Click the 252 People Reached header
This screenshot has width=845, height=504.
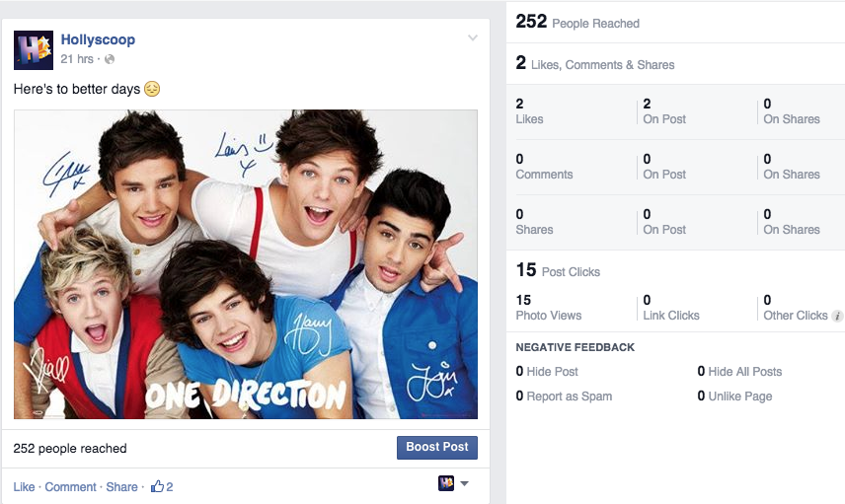pos(577,22)
